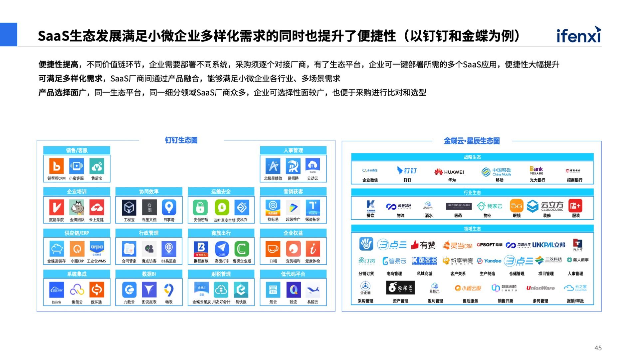The image size is (639, 364).
Task: Select the 金蝶进销存 cloud icon
Action: [57, 249]
